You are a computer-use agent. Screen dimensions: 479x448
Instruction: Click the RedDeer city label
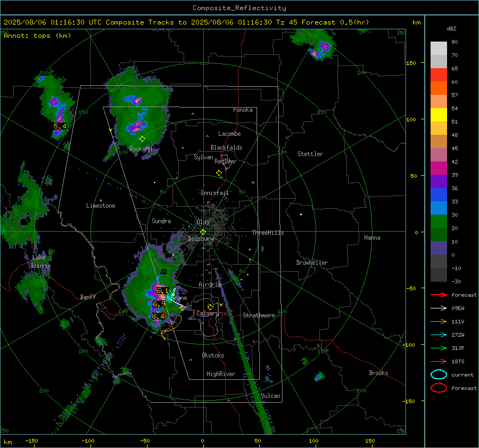pos(226,161)
